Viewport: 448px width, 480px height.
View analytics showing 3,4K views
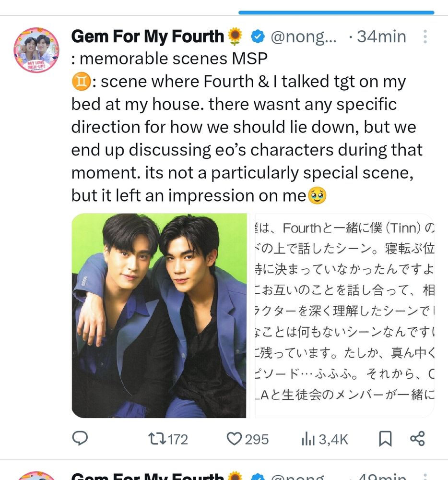[x=324, y=439]
